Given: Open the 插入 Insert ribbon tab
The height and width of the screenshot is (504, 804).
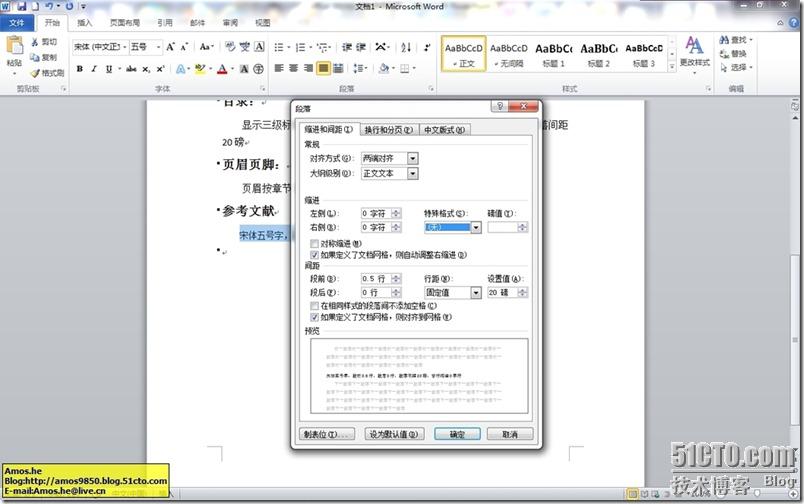Looking at the screenshot, I should click(x=85, y=23).
